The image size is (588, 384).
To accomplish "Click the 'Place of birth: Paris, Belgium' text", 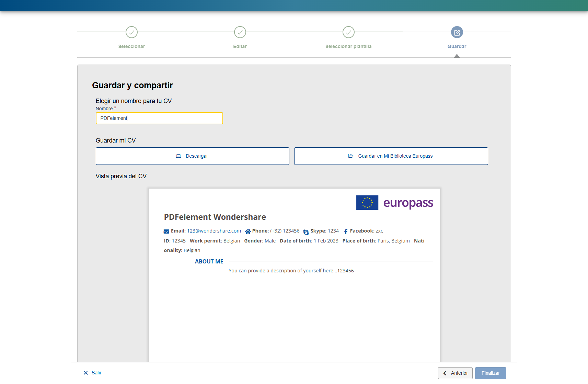I will (x=376, y=241).
